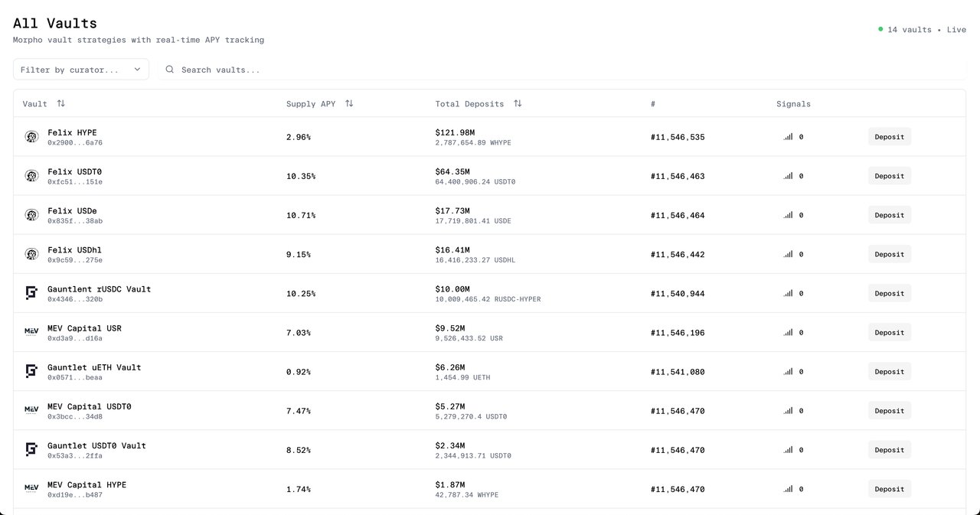Click the signal bars icon for Felix USDhl
980x515 pixels.
[x=788, y=254]
